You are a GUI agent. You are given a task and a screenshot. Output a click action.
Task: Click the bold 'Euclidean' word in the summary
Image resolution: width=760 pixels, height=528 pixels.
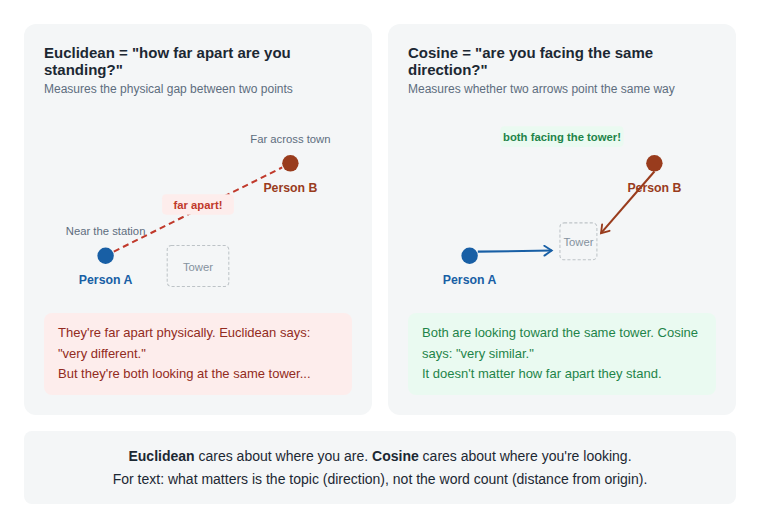click(161, 456)
